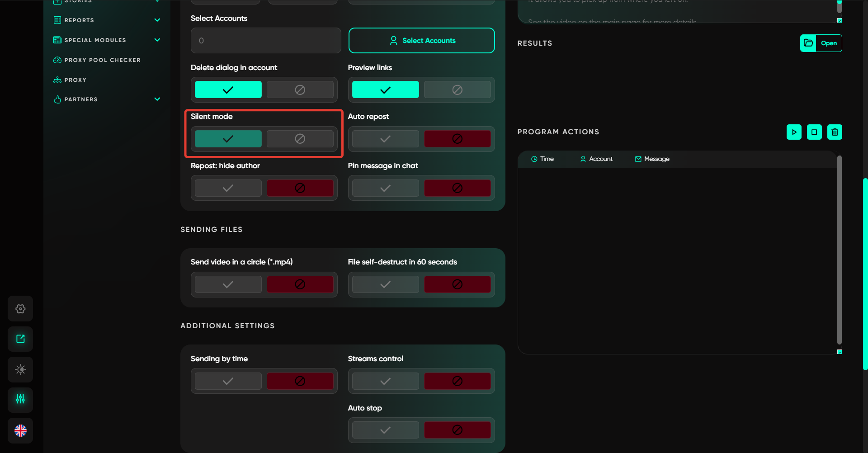Clear program actions with the trash icon

(835, 132)
